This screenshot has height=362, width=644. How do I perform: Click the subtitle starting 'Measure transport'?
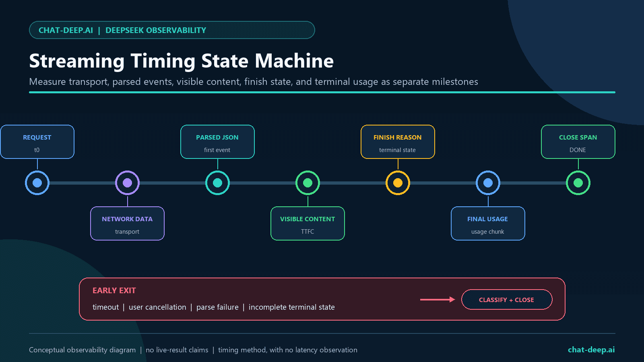pyautogui.click(x=254, y=82)
